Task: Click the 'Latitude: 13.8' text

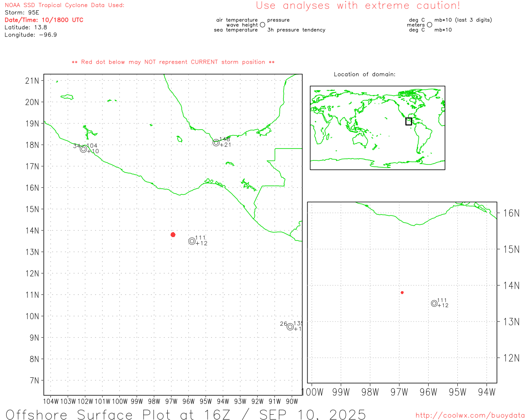Action: coord(26,27)
